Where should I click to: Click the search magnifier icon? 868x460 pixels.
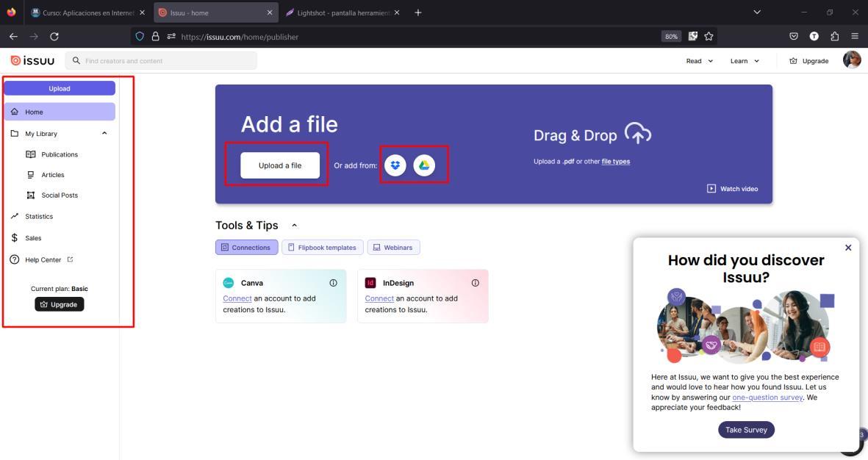76,61
